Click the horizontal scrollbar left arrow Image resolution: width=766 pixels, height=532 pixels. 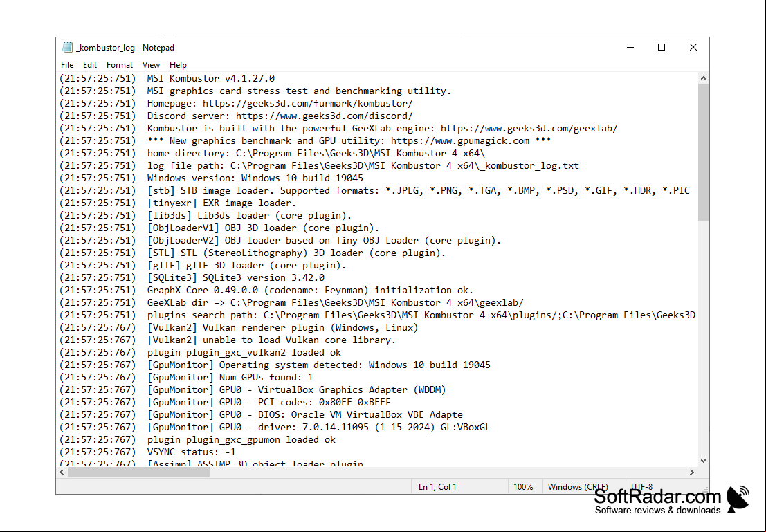[x=62, y=472]
